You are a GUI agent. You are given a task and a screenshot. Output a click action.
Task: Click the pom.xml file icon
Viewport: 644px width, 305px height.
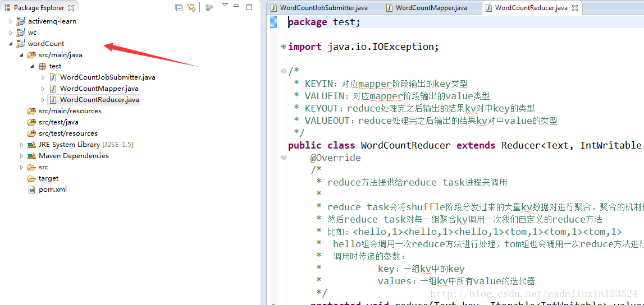pos(31,190)
